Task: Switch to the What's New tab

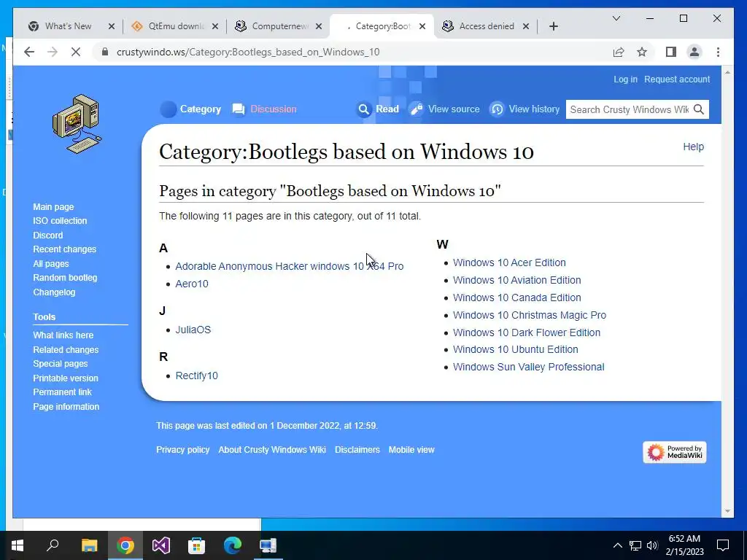Action: coord(66,26)
